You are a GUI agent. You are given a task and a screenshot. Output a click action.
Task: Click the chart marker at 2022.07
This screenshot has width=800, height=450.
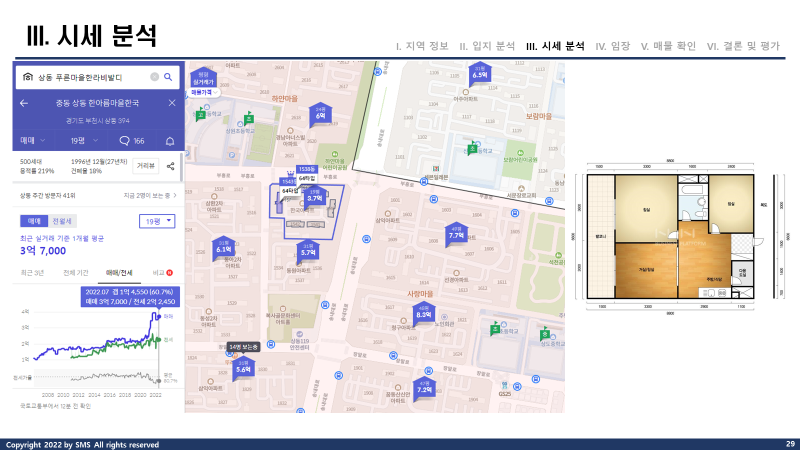pyautogui.click(x=159, y=316)
